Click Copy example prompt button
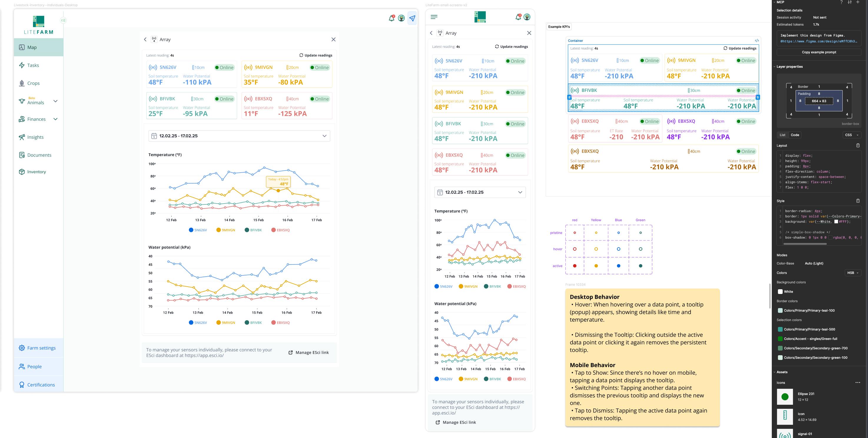868x438 pixels. 819,52
